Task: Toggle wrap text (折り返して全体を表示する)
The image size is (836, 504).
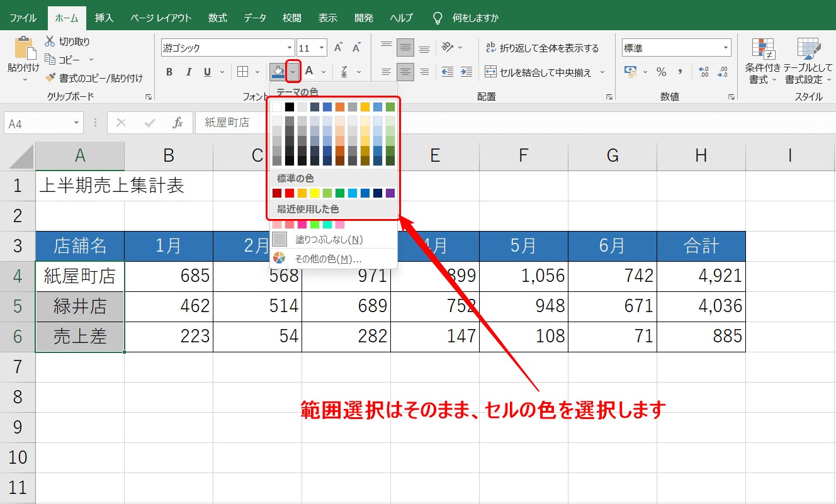Action: click(x=542, y=48)
